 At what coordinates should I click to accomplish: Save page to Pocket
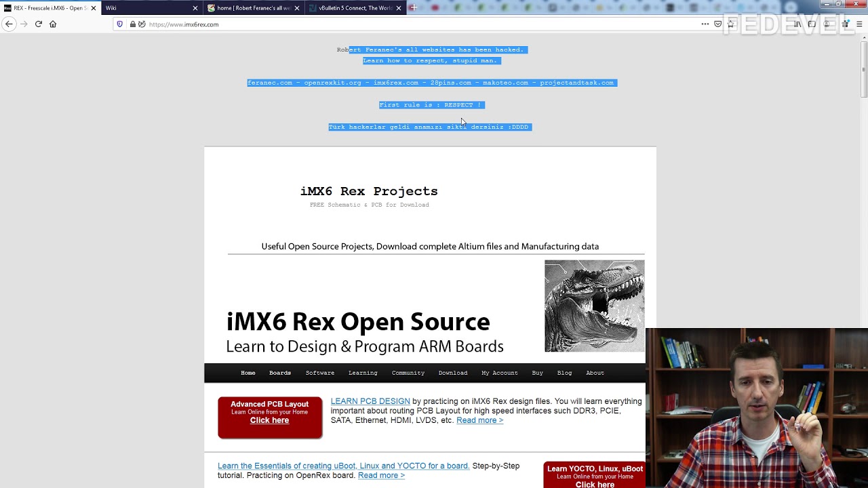point(718,24)
